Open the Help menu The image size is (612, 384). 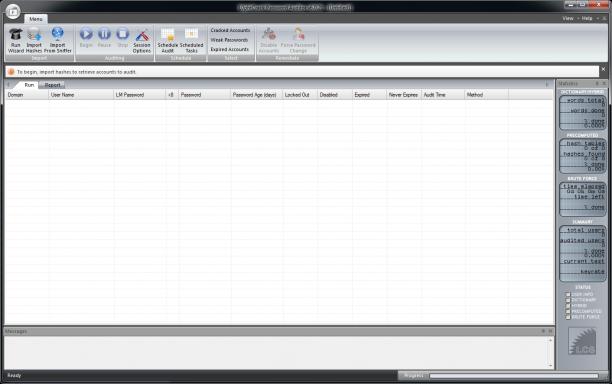coord(587,18)
